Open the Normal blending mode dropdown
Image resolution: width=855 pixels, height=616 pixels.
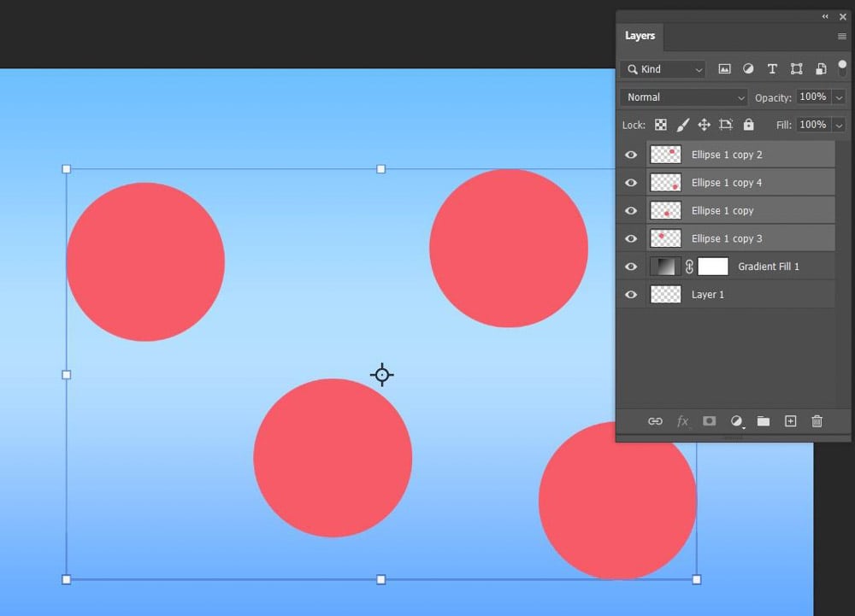point(684,97)
